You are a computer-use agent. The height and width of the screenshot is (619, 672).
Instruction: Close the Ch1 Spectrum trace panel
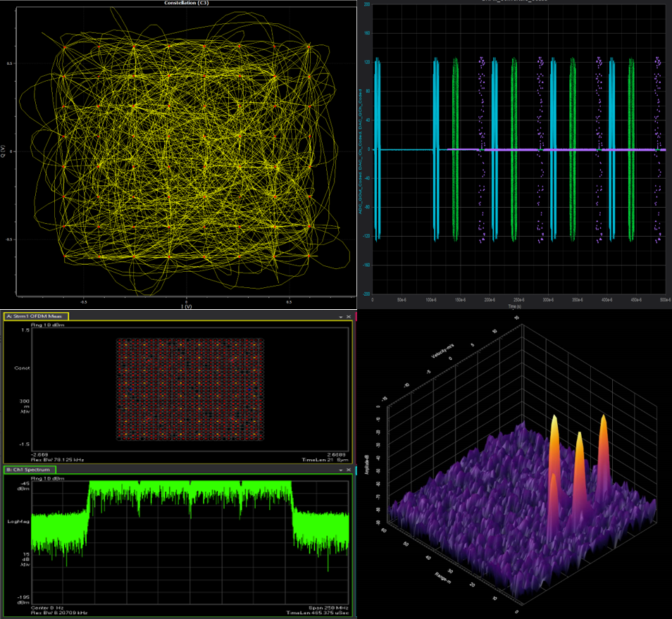[x=349, y=470]
